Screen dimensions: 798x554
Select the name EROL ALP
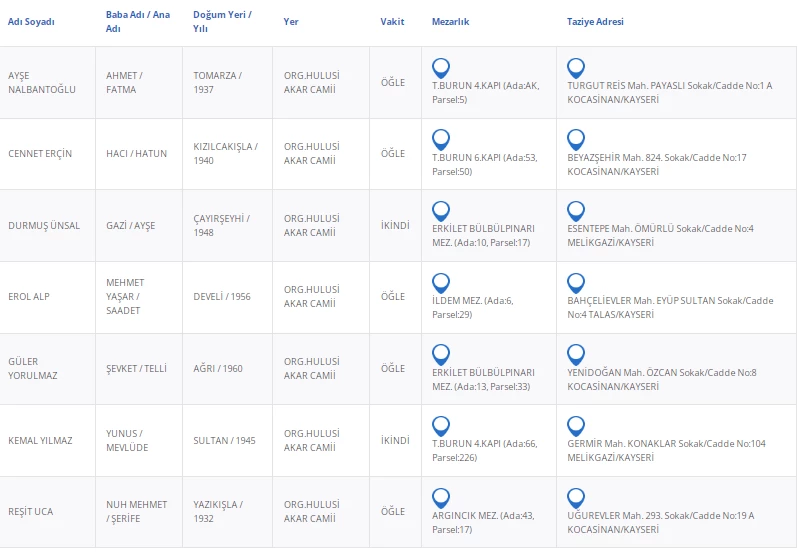pos(28,297)
